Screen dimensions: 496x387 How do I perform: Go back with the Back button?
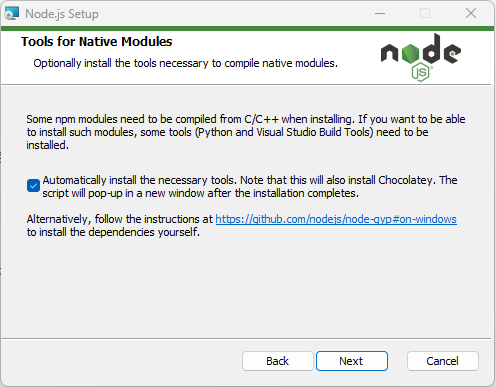pyautogui.click(x=278, y=361)
